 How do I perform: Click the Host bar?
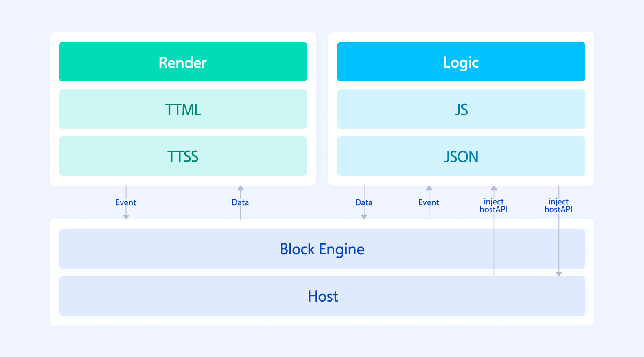pyautogui.click(x=322, y=296)
